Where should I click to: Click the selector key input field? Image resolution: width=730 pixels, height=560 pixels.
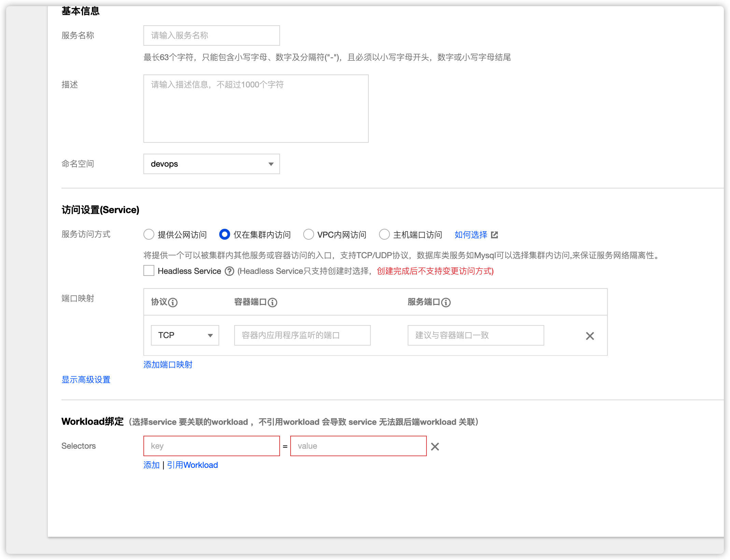coord(211,446)
